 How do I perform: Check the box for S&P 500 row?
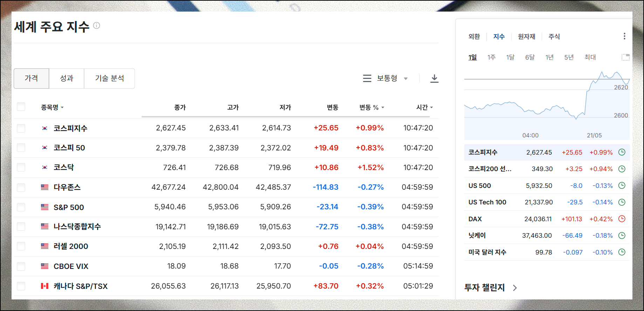click(21, 207)
